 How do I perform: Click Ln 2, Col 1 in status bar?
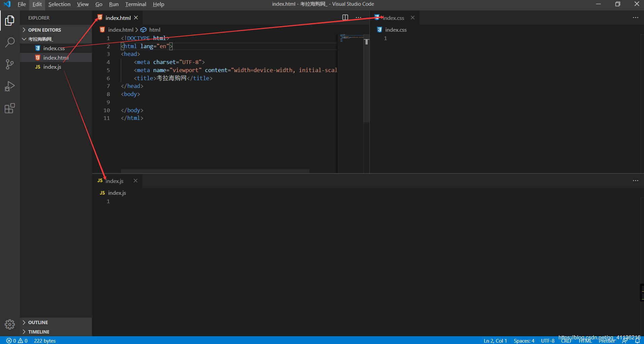[x=495, y=341]
